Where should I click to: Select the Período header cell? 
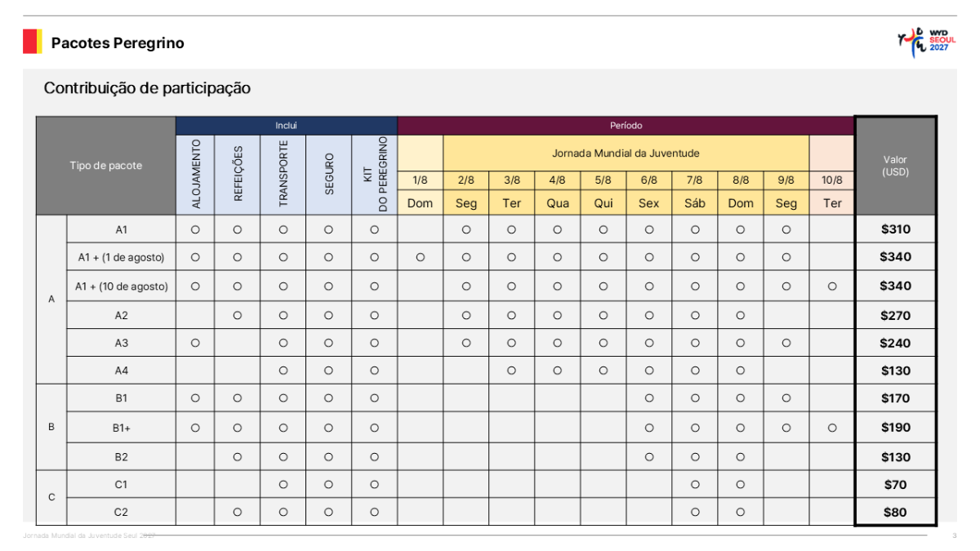pyautogui.click(x=626, y=126)
